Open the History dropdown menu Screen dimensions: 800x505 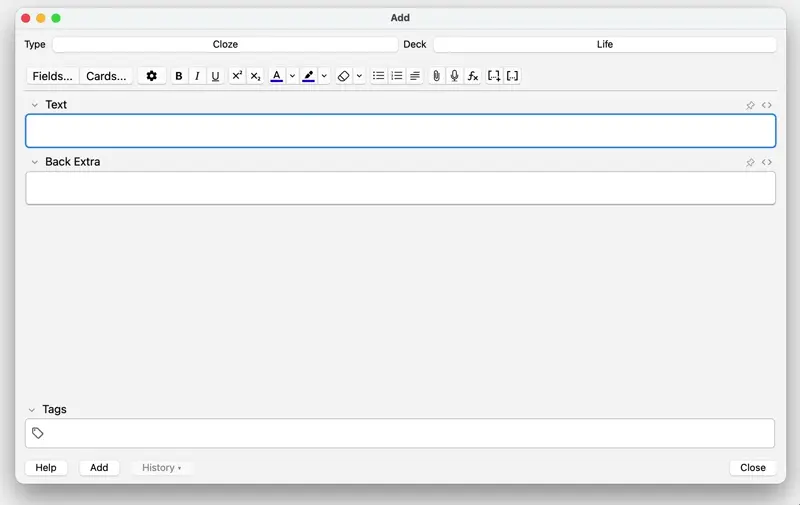(161, 468)
